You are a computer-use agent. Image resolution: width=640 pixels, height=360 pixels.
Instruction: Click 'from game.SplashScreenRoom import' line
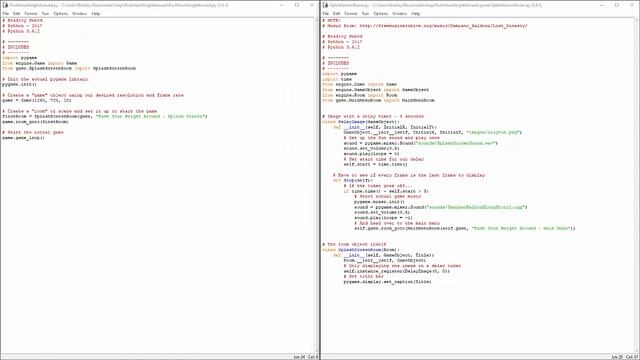coord(69,69)
